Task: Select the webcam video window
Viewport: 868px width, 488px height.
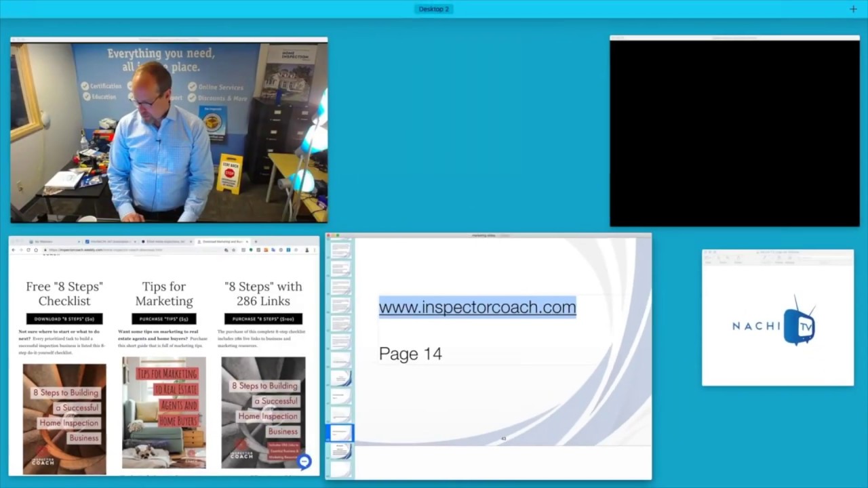Action: (x=169, y=129)
